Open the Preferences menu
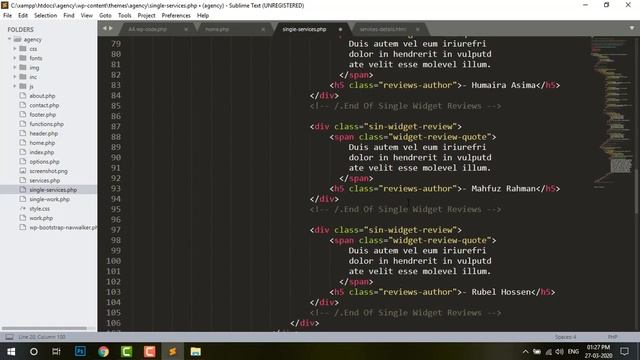 [176, 16]
